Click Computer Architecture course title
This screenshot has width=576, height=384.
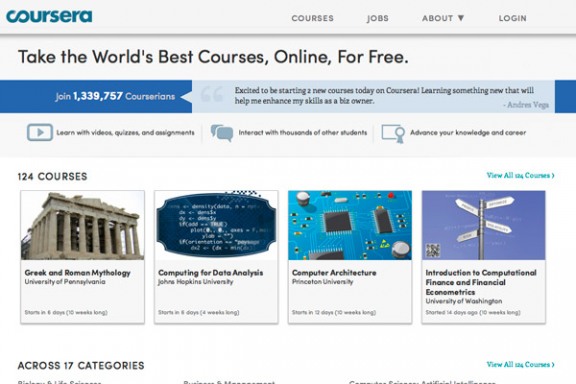pos(334,273)
